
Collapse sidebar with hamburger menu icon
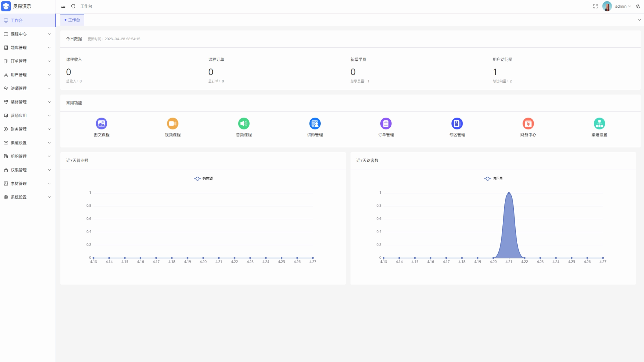tap(63, 6)
